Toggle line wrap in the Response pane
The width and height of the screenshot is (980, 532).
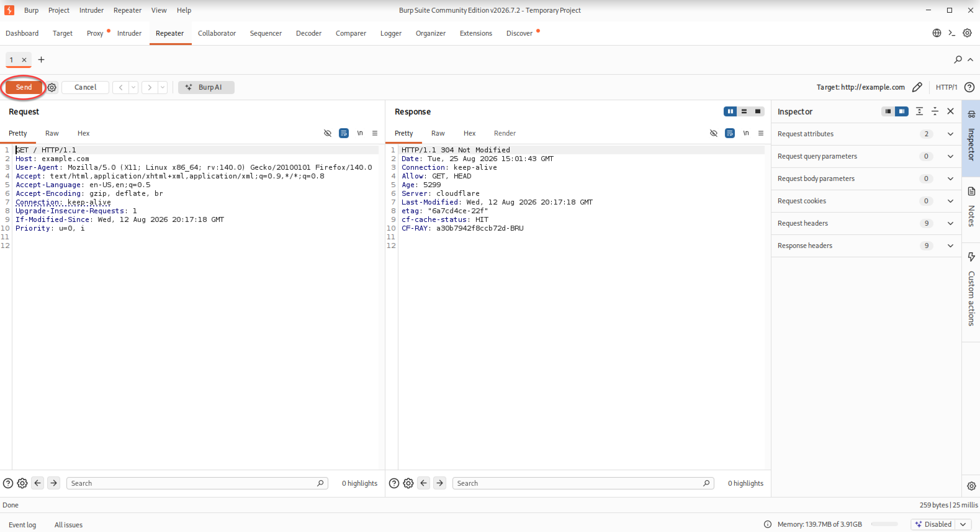coord(730,133)
